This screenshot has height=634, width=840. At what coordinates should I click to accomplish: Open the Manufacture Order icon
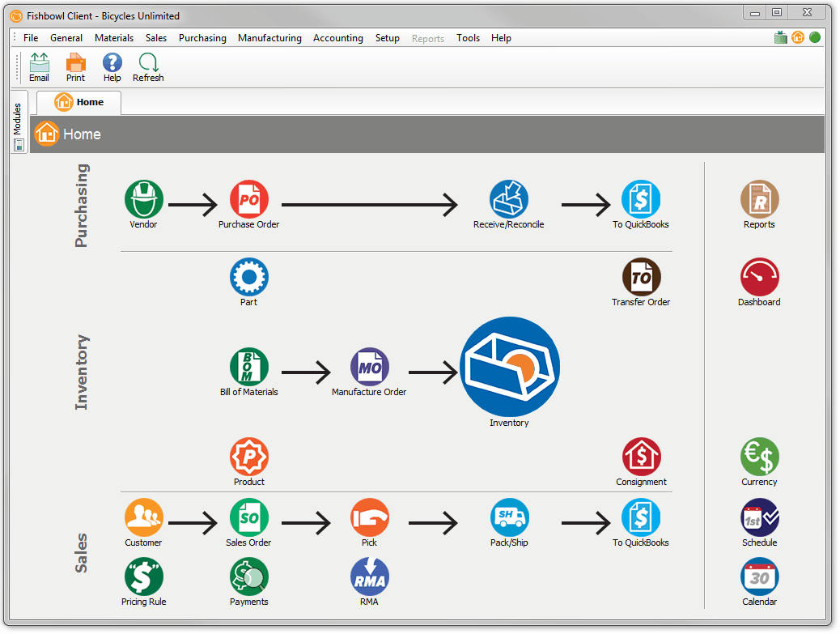point(369,367)
